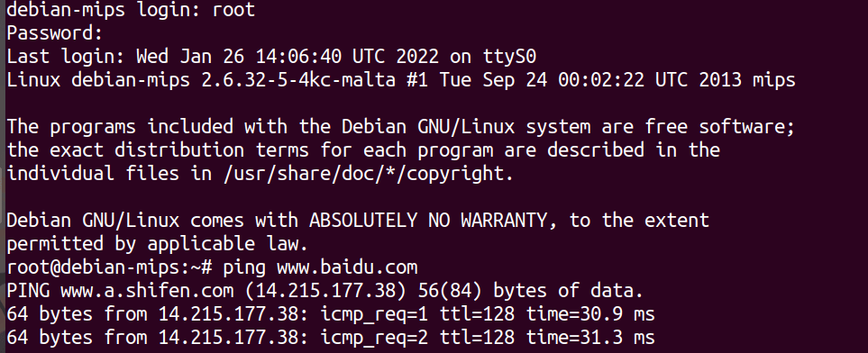The image size is (868, 353).
Task: Click the 'free software;' phrase
Action: point(719,127)
